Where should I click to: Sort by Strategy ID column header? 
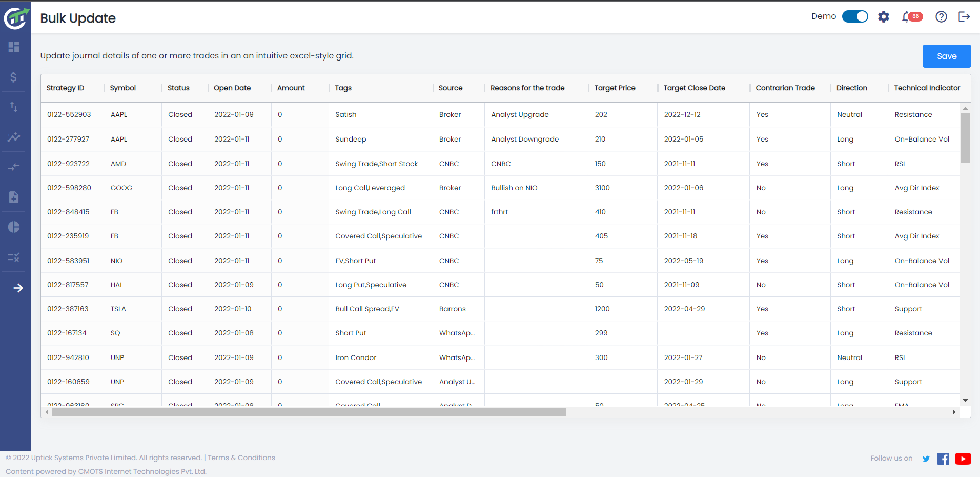coord(65,88)
